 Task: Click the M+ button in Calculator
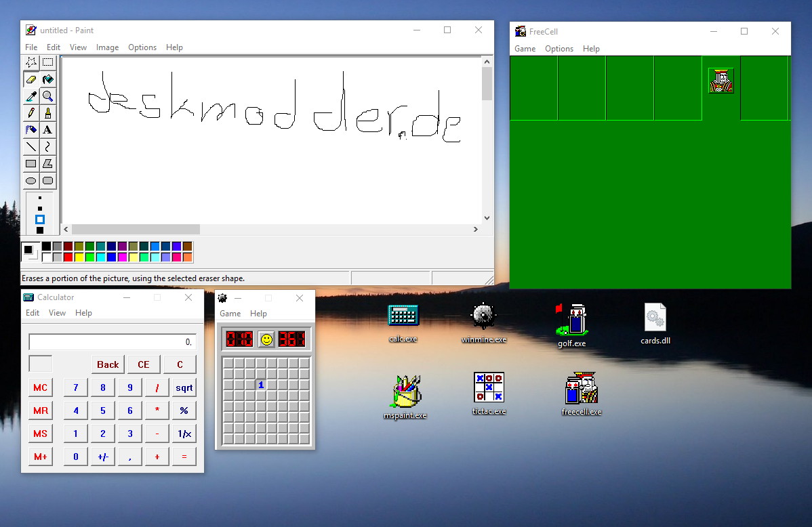click(41, 457)
